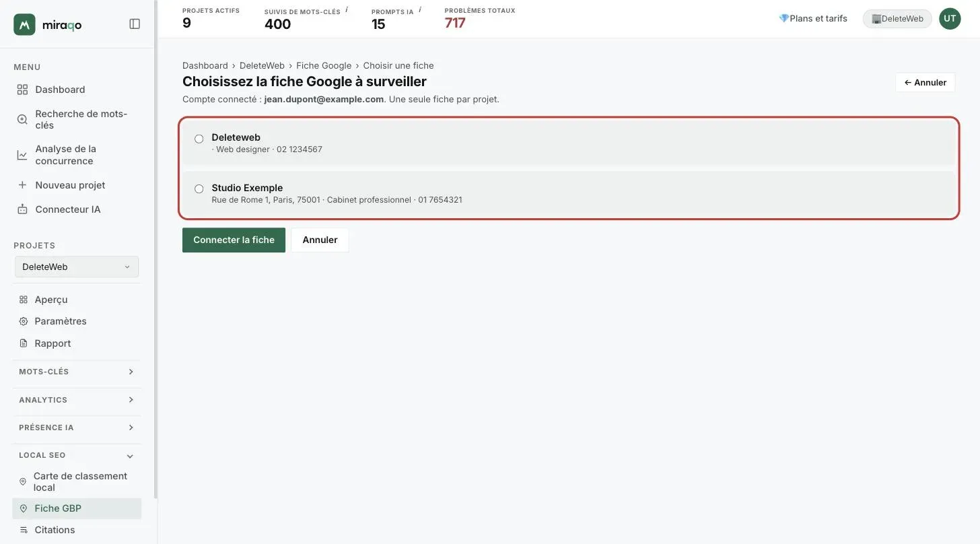
Task: Click the Rapport document icon
Action: click(x=24, y=343)
